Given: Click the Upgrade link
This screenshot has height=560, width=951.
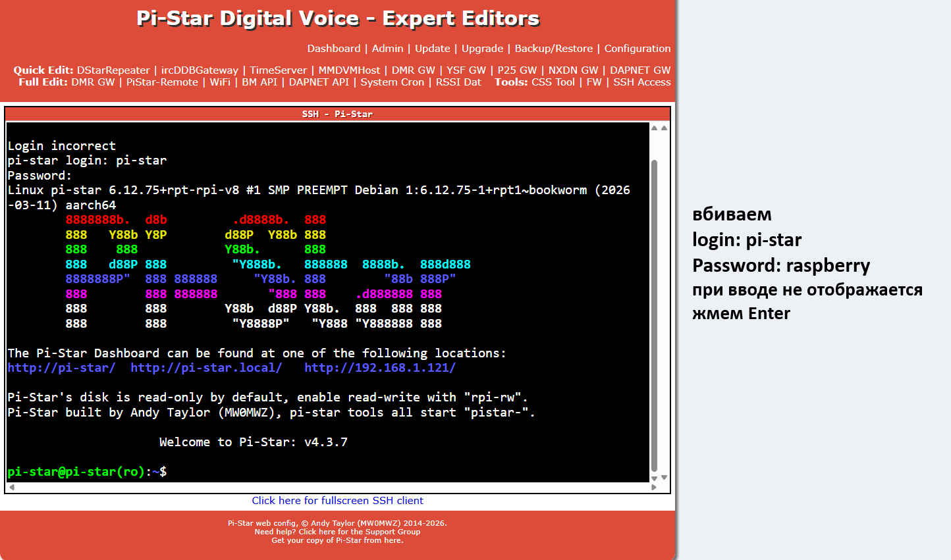Looking at the screenshot, I should click(x=482, y=49).
